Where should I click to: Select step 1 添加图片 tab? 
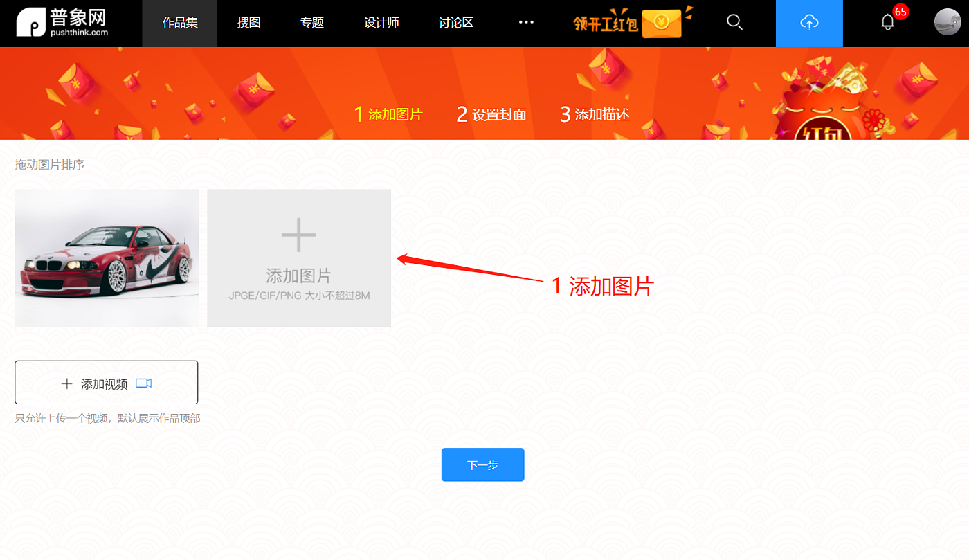(x=388, y=114)
